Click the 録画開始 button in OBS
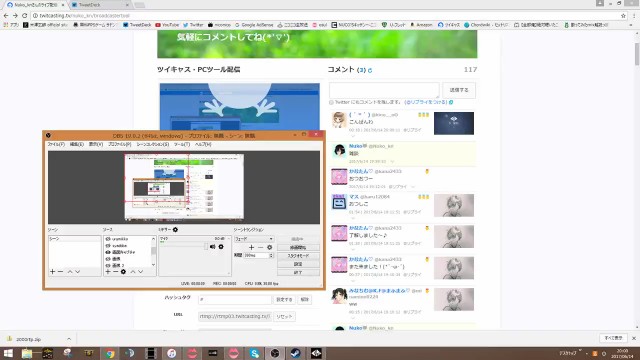Screen dimensions: 640x360 click(298, 247)
